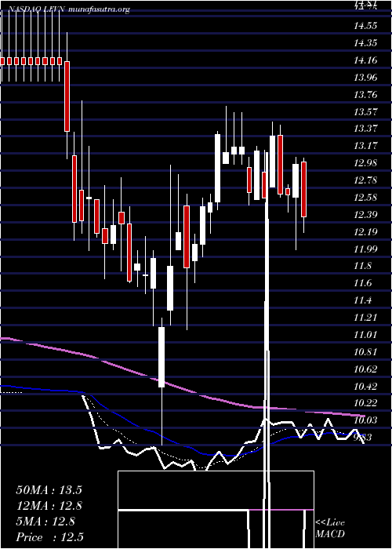Select the 12.19 price level label
This screenshot has width=392, height=549.
pyautogui.click(x=366, y=232)
